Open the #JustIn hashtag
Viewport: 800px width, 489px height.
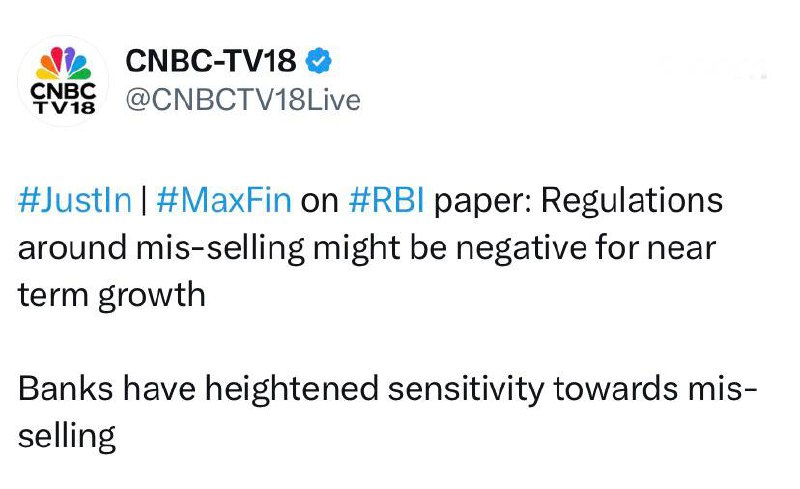[x=75, y=200]
